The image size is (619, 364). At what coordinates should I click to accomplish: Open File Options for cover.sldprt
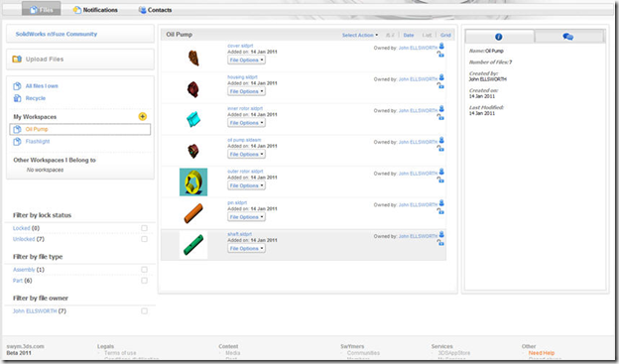pyautogui.click(x=246, y=61)
